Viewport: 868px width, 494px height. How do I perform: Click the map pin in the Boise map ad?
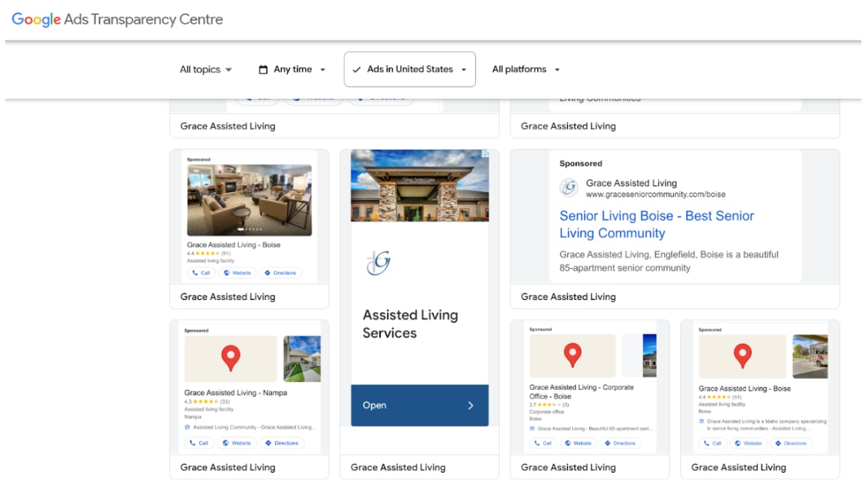pyautogui.click(x=743, y=357)
